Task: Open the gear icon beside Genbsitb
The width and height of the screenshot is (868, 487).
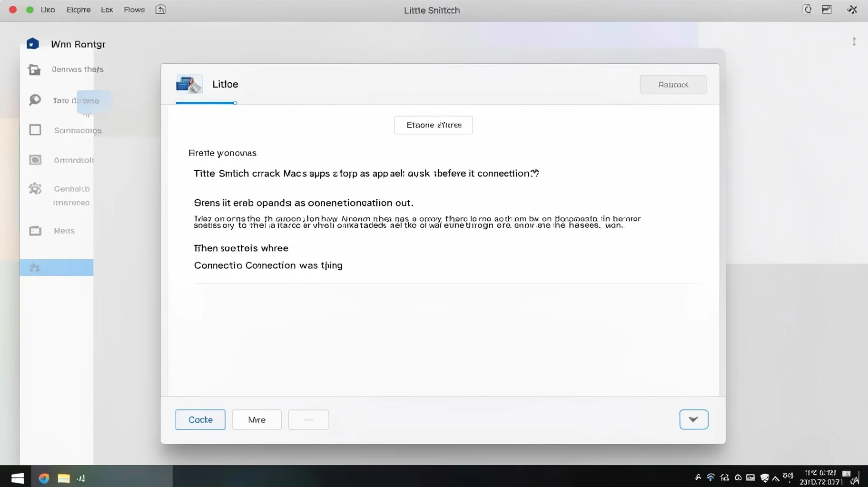Action: pos(35,189)
